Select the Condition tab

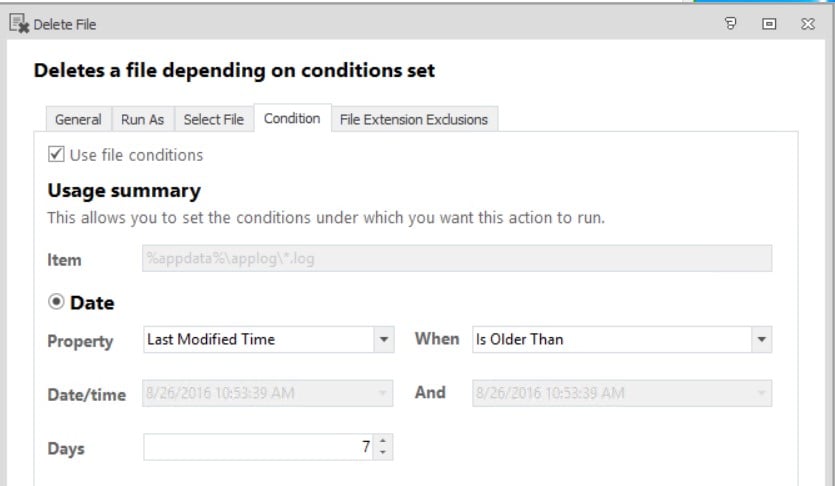point(292,118)
